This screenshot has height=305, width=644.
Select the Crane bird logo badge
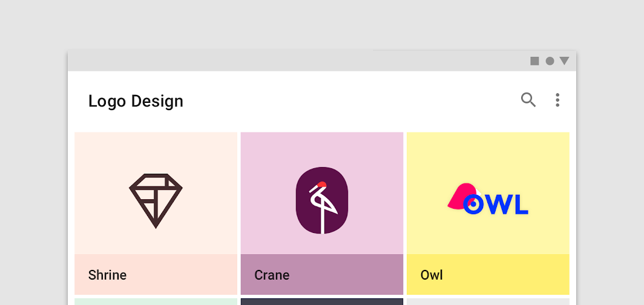tap(322, 200)
